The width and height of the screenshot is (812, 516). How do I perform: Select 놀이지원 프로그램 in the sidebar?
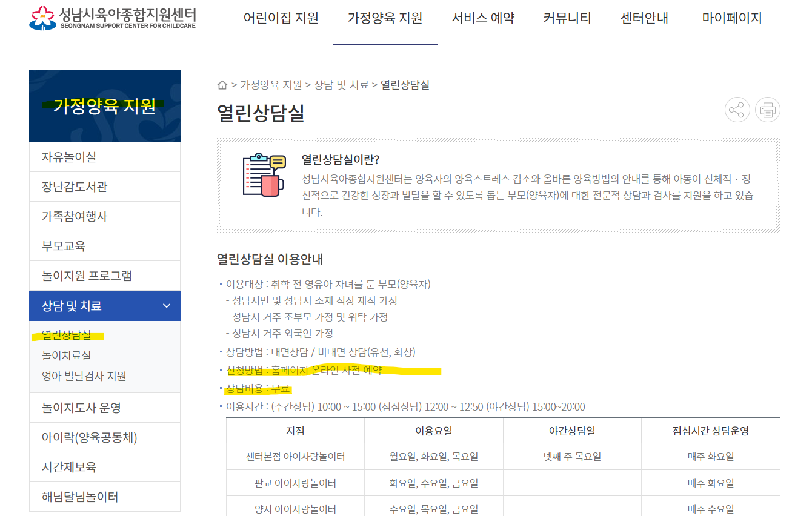[105, 276]
